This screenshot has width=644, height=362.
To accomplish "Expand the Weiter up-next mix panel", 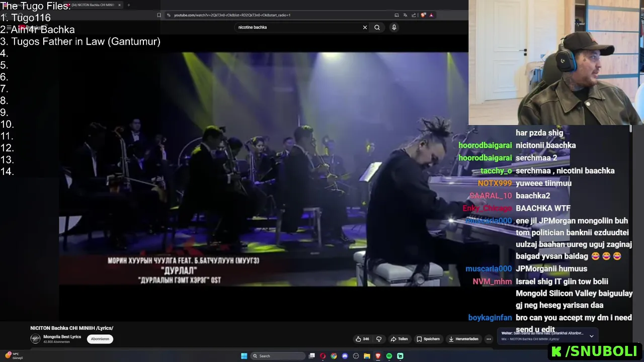I will click(592, 336).
